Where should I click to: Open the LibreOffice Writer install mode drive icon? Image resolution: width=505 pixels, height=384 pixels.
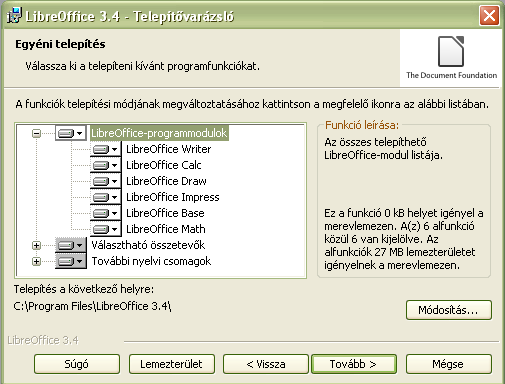coord(105,149)
